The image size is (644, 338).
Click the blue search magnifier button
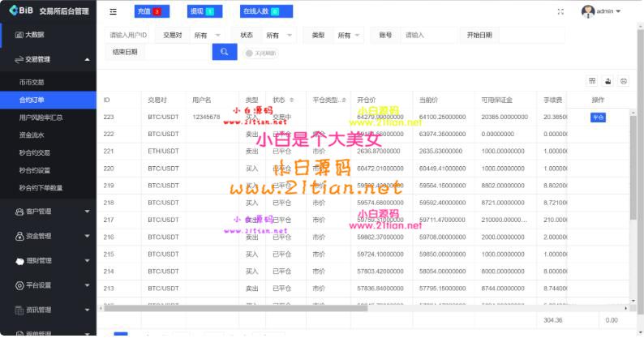(x=224, y=52)
